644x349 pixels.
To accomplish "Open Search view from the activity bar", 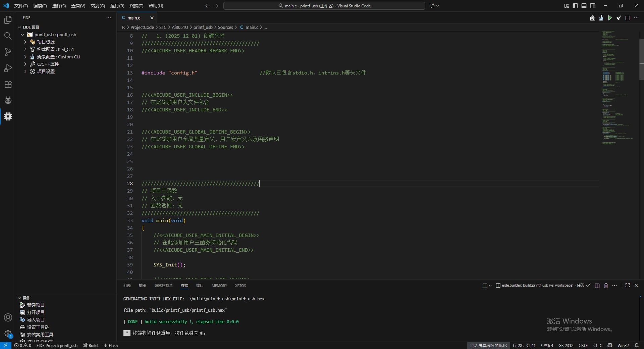I will pyautogui.click(x=8, y=36).
